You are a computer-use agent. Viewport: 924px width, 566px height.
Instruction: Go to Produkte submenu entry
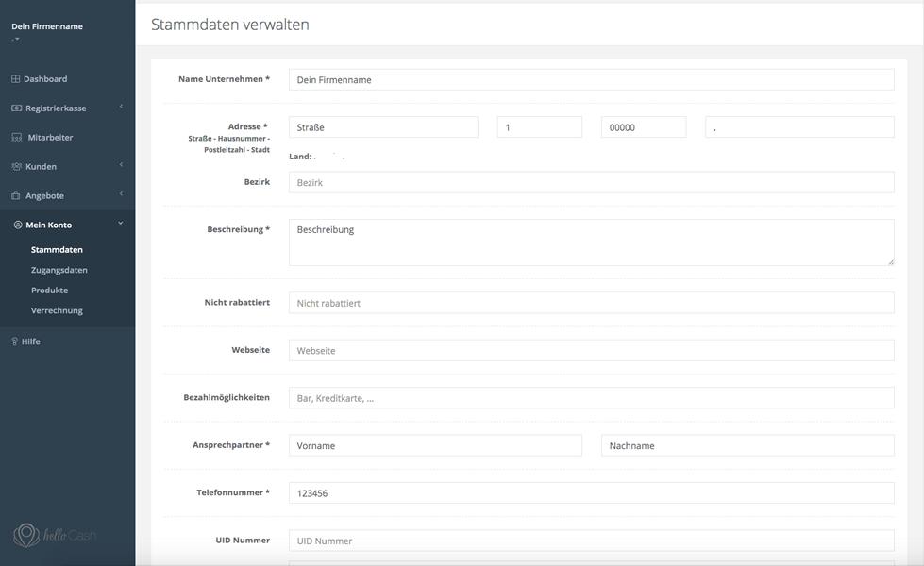(x=49, y=291)
